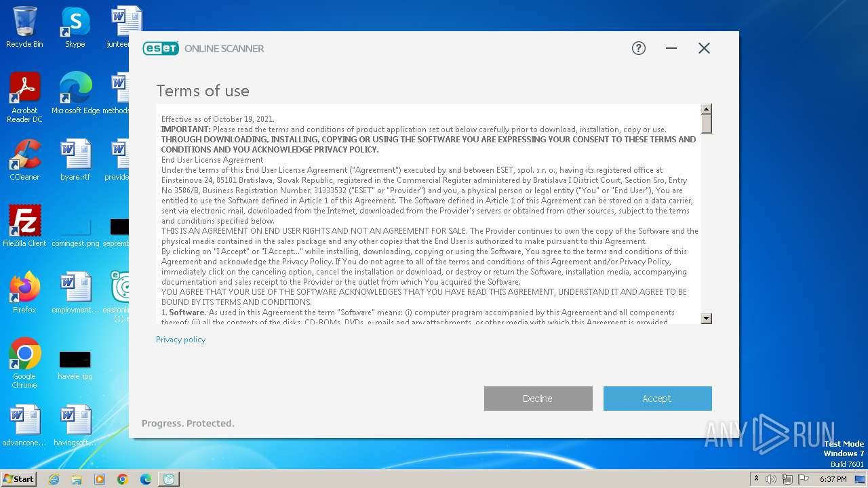This screenshot has width=868, height=488.
Task: Accept the terms of use
Action: coord(657,399)
